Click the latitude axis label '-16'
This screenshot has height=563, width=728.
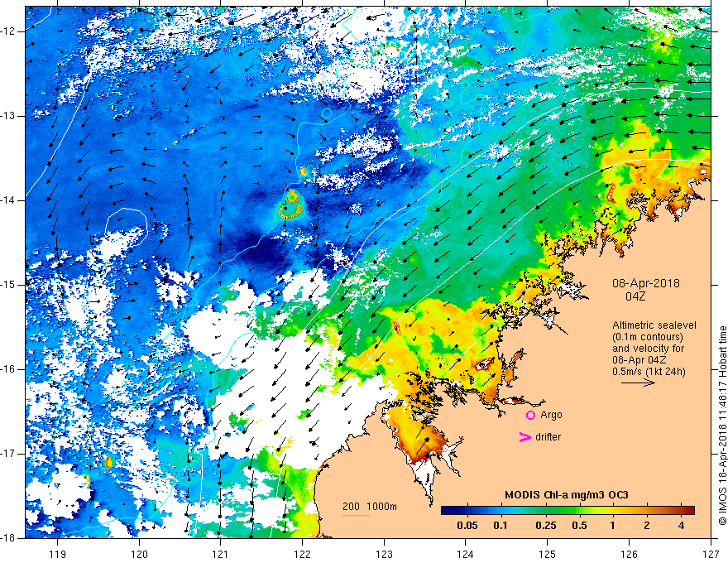click(x=9, y=369)
